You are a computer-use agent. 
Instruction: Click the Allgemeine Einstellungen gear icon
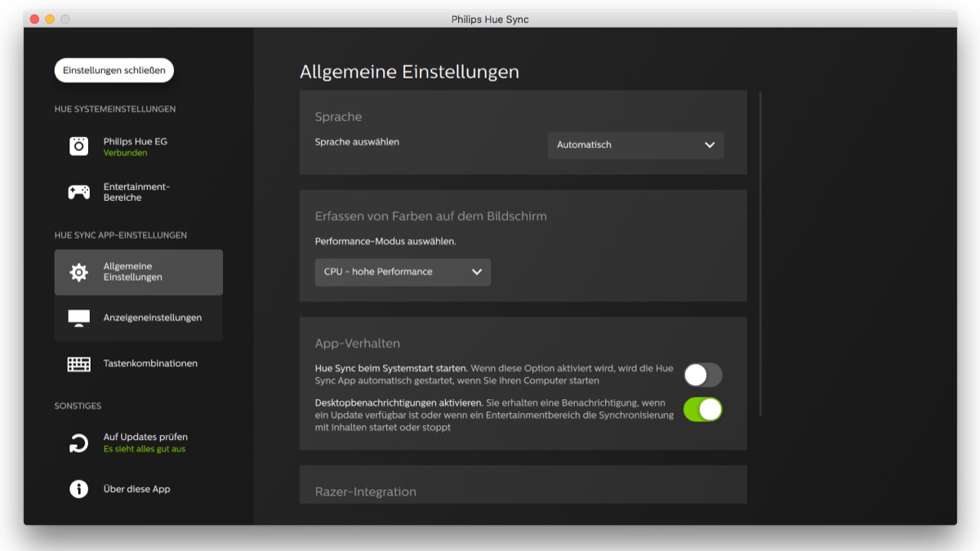pyautogui.click(x=78, y=273)
